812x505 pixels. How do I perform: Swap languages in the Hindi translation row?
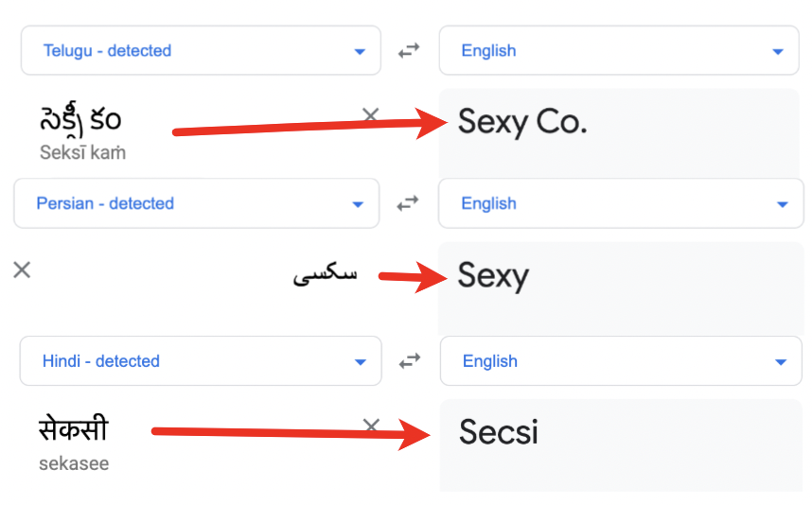[410, 361]
